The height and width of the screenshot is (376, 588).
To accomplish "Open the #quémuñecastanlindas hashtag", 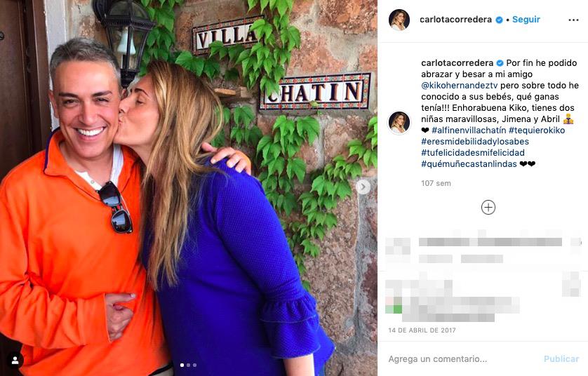I will (x=469, y=164).
